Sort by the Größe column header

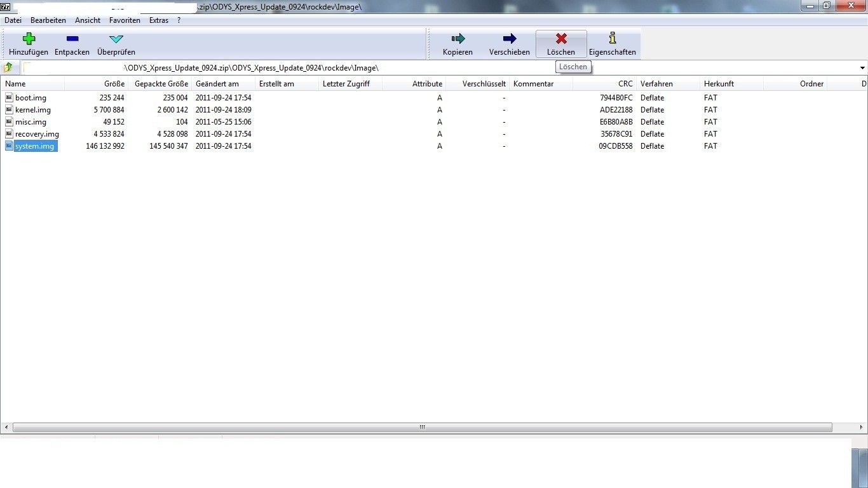point(96,84)
